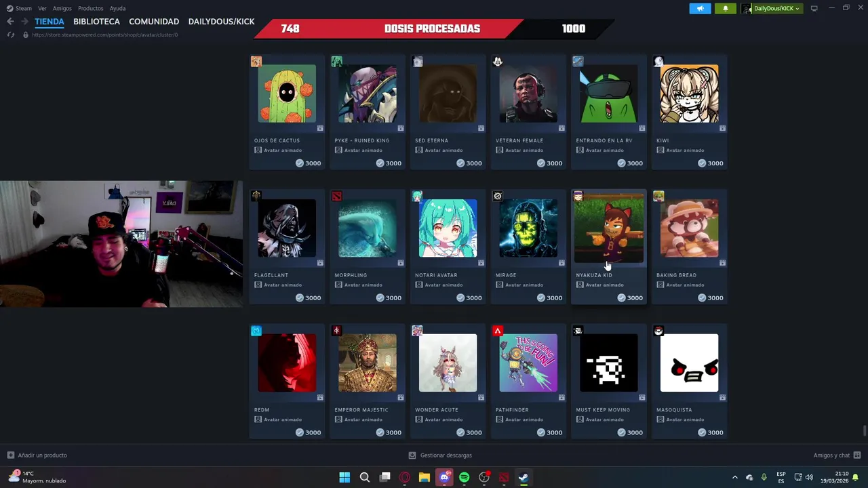Open Discord from the taskbar
Viewport: 868px width, 488px height.
pyautogui.click(x=444, y=477)
